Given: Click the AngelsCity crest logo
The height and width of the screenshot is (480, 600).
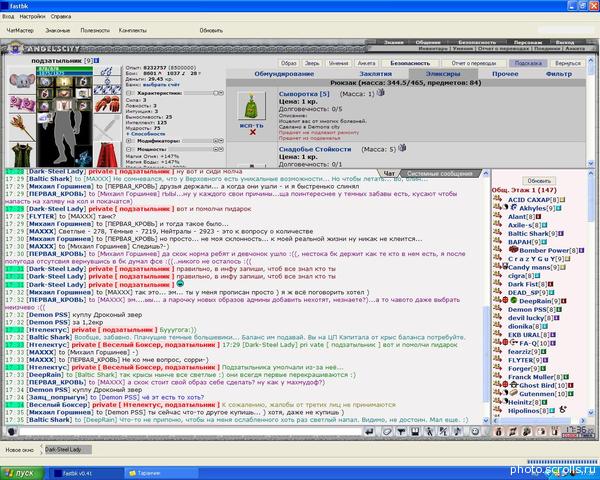Looking at the screenshot, I should [15, 48].
